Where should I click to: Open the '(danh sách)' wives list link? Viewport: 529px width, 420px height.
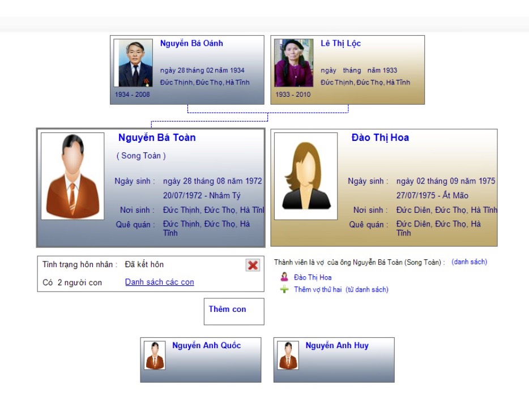(x=470, y=262)
